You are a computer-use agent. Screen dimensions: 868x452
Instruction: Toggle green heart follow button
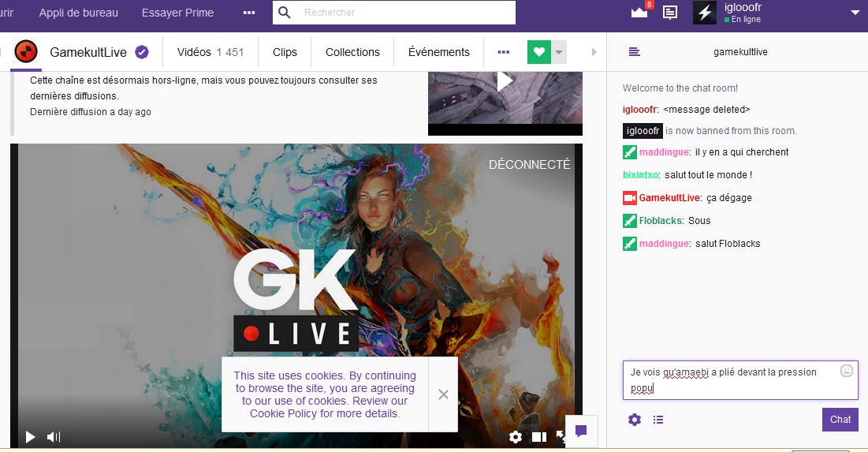pyautogui.click(x=539, y=52)
